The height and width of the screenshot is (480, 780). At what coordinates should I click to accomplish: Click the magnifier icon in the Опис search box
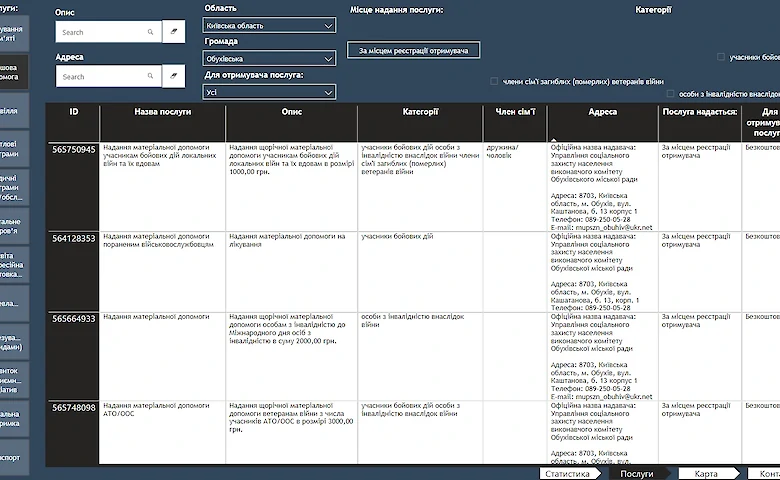150,32
